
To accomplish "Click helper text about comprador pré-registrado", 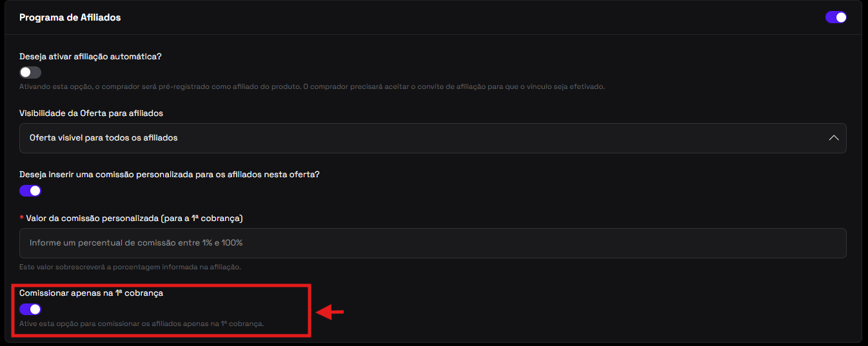I will 312,86.
